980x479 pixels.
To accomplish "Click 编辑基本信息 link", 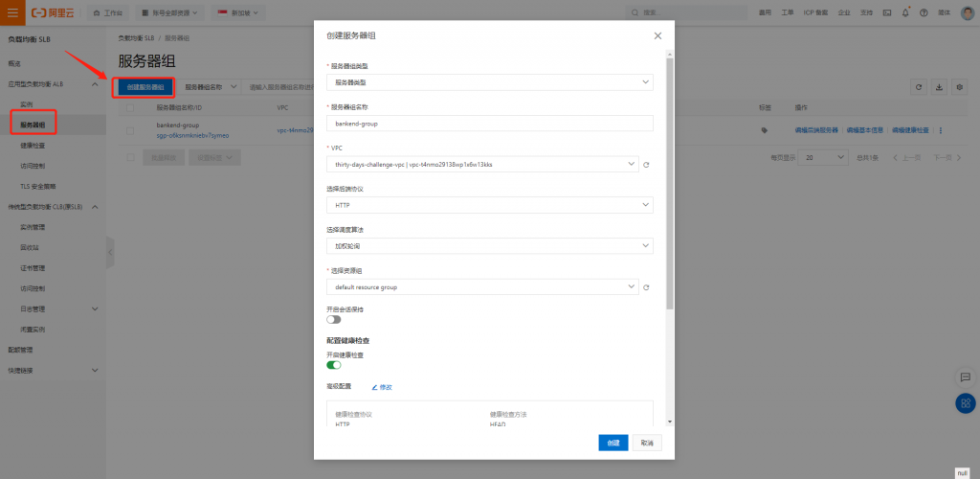I will (x=865, y=130).
